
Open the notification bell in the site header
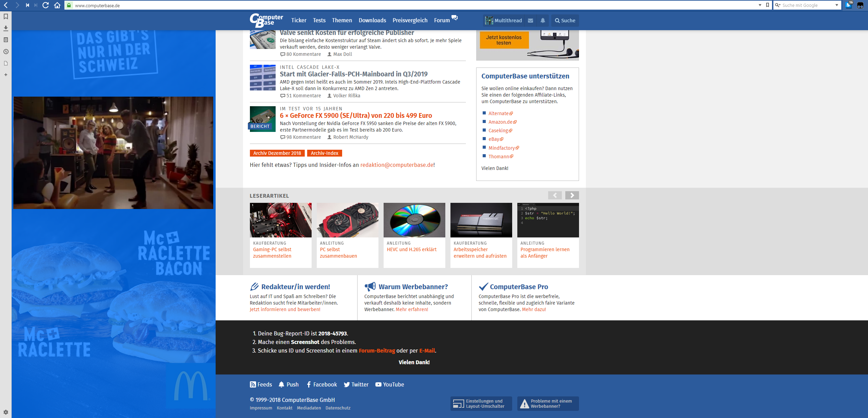coord(543,21)
